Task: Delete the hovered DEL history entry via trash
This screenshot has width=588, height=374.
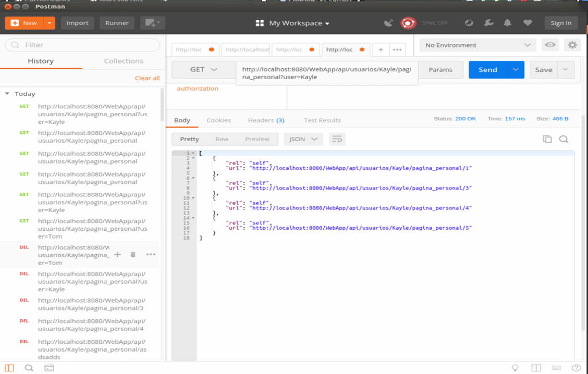Action: click(x=133, y=254)
